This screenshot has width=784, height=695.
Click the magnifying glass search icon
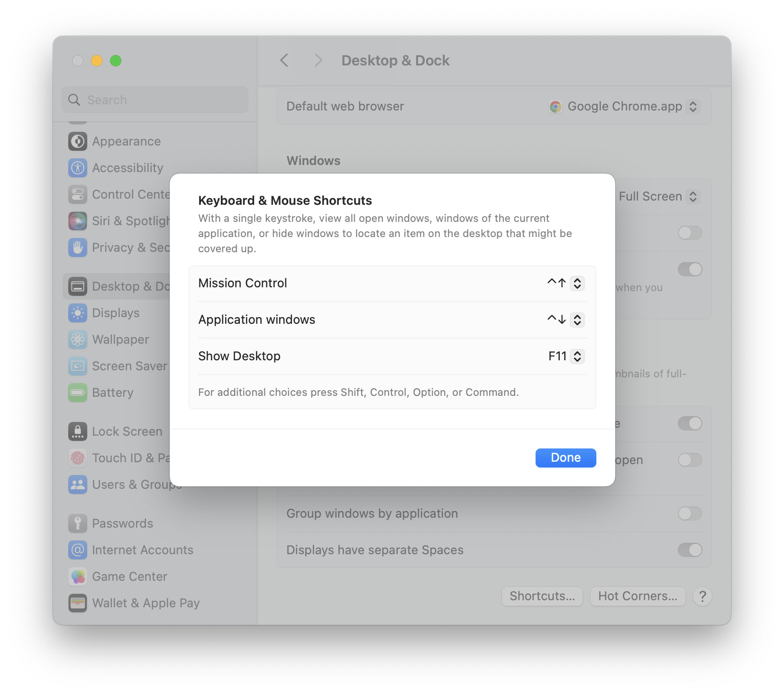coord(74,100)
